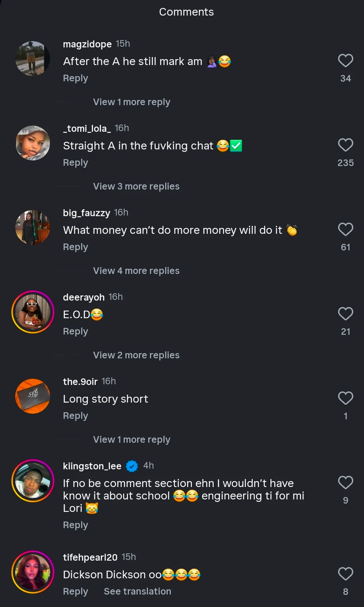View 3 more replies under _tomi_lola_
This screenshot has width=364, height=607.
point(136,186)
